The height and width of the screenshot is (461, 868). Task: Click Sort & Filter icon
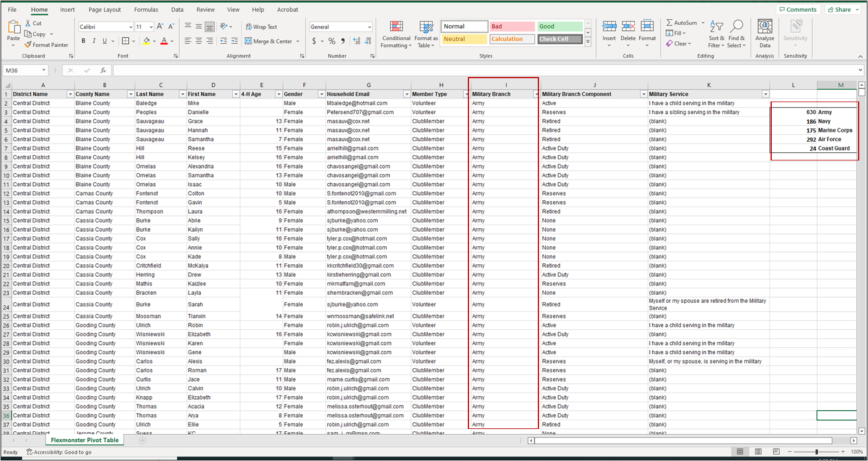717,27
